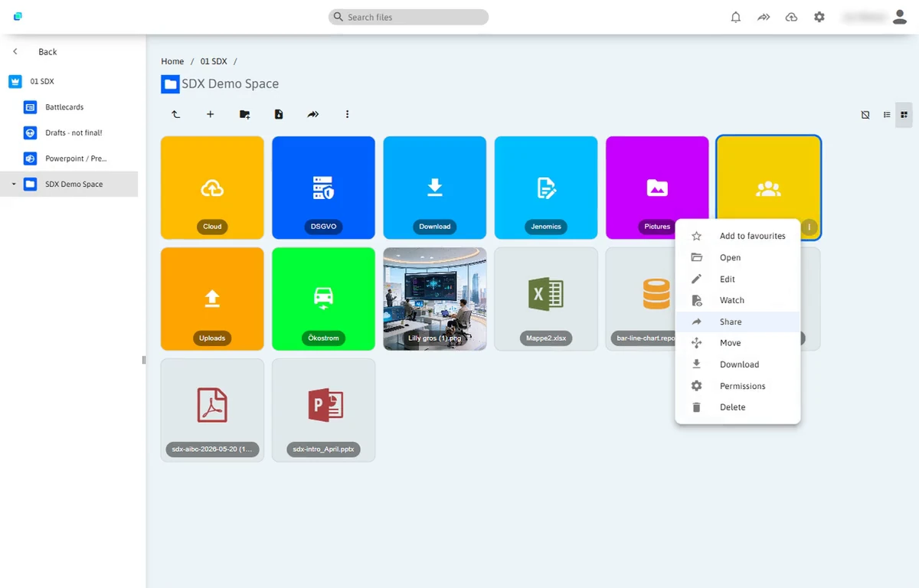
Task: Choose Delete from the context menu
Action: (x=737, y=407)
